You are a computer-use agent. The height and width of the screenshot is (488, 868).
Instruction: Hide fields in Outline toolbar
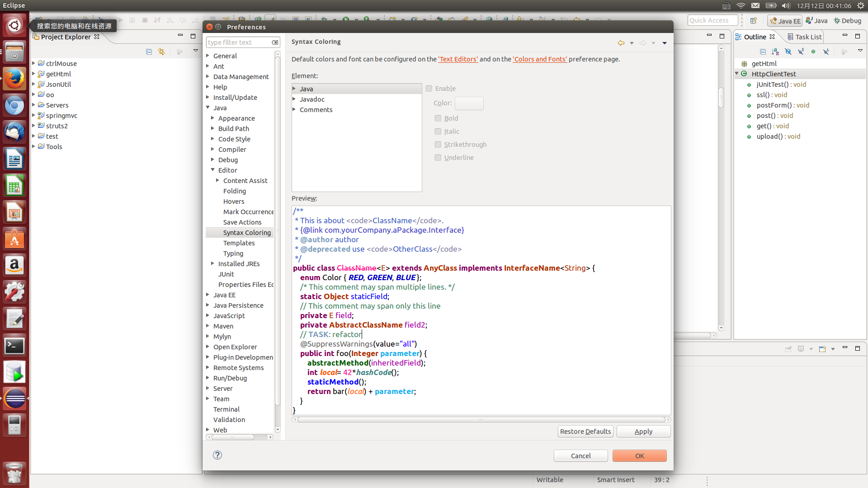(x=788, y=52)
